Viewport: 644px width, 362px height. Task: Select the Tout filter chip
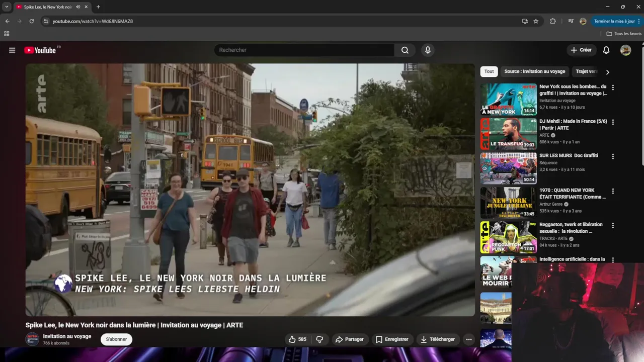(x=489, y=71)
